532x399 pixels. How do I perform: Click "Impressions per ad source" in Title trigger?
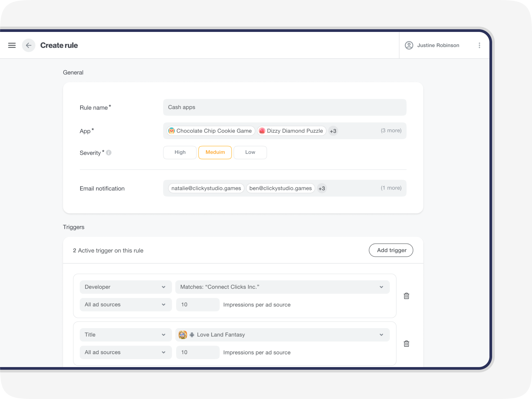pos(257,353)
